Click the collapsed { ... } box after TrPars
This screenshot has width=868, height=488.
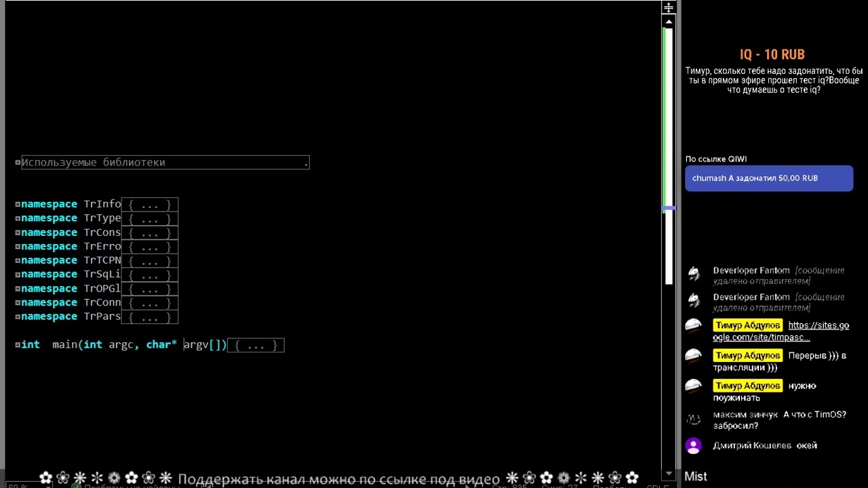[x=150, y=317]
